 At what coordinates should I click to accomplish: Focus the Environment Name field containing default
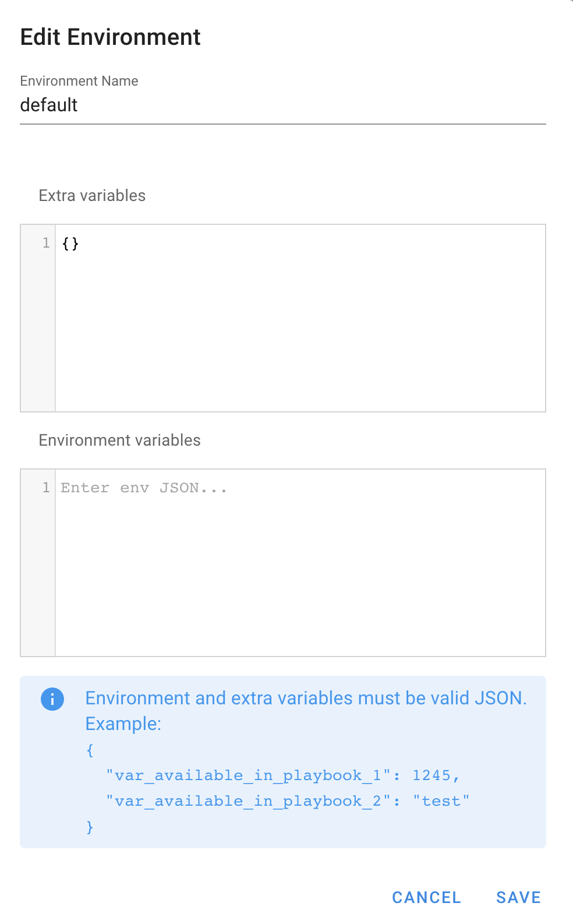[282, 105]
